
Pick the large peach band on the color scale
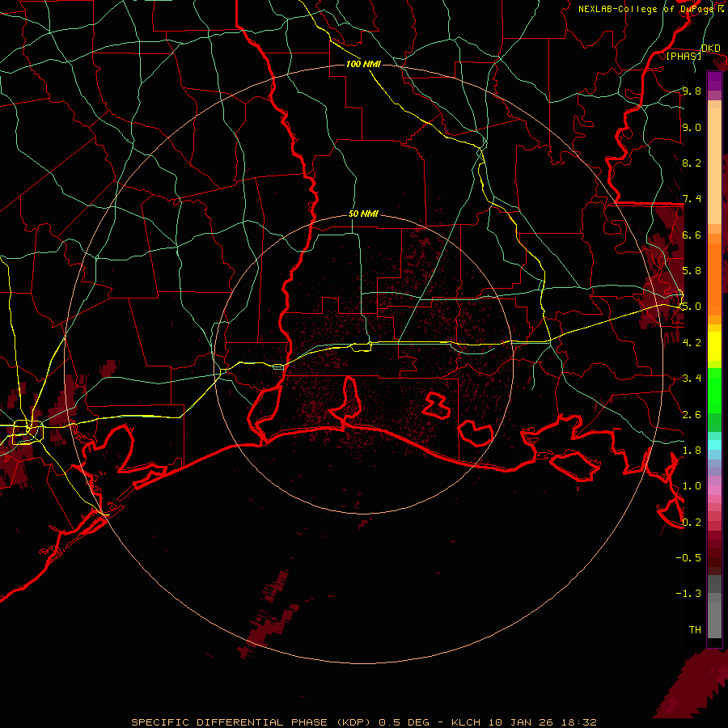(714, 166)
